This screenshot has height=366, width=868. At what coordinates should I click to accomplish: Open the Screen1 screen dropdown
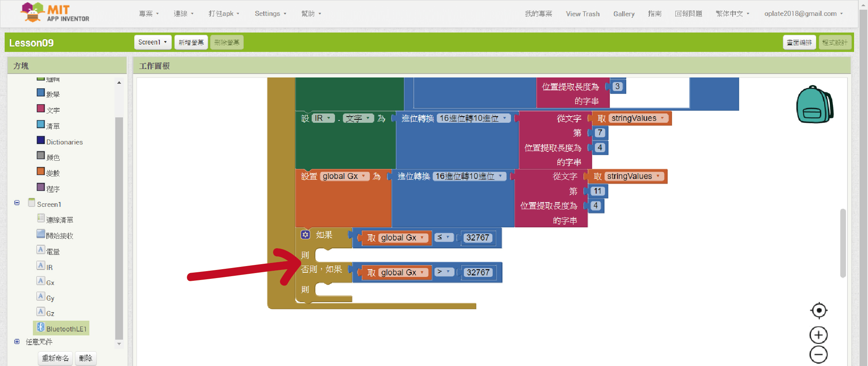(x=153, y=42)
